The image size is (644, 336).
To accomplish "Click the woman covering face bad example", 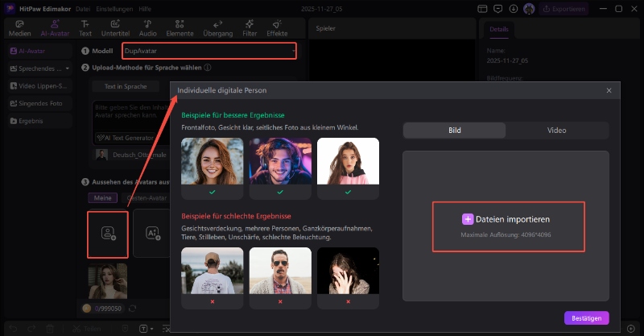I will click(x=348, y=271).
